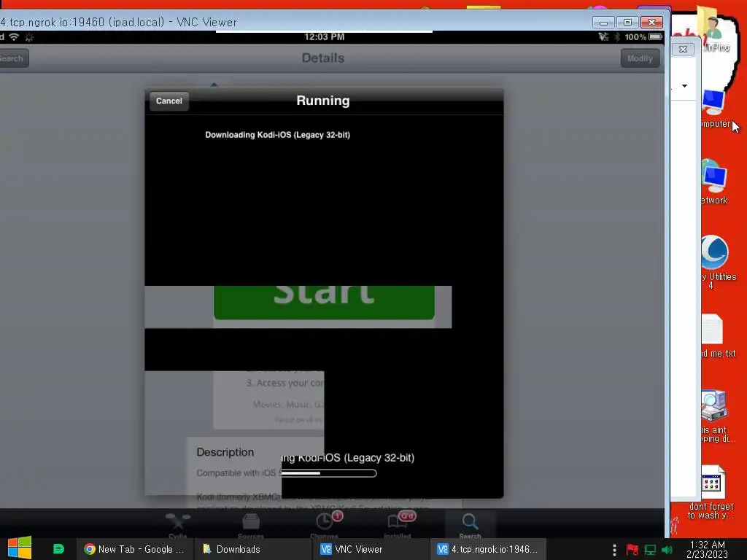Open the Sources tab

pyautogui.click(x=251, y=524)
